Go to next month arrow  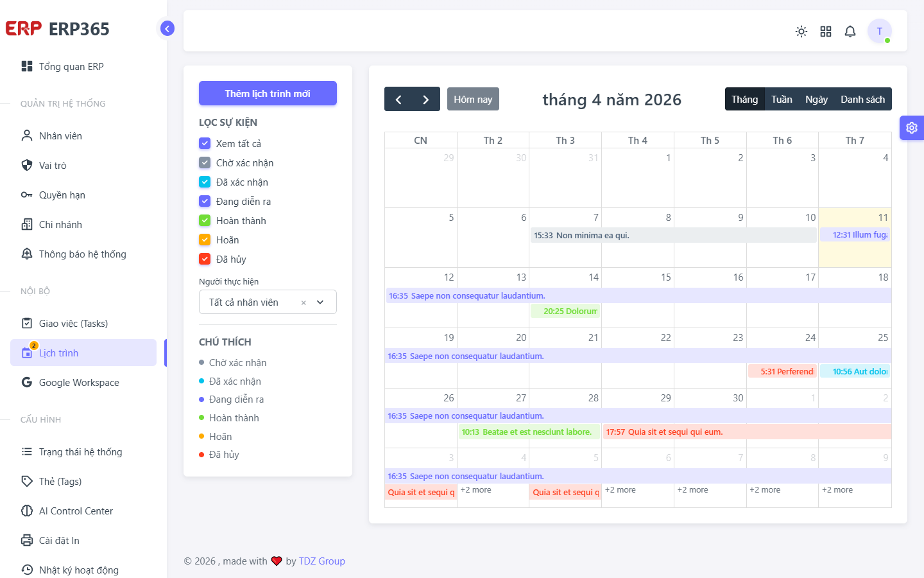pyautogui.click(x=426, y=99)
